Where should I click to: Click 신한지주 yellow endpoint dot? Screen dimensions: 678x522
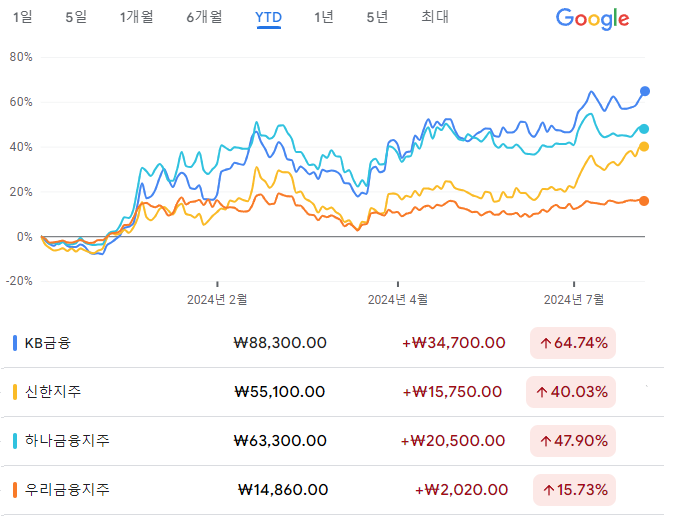[644, 147]
